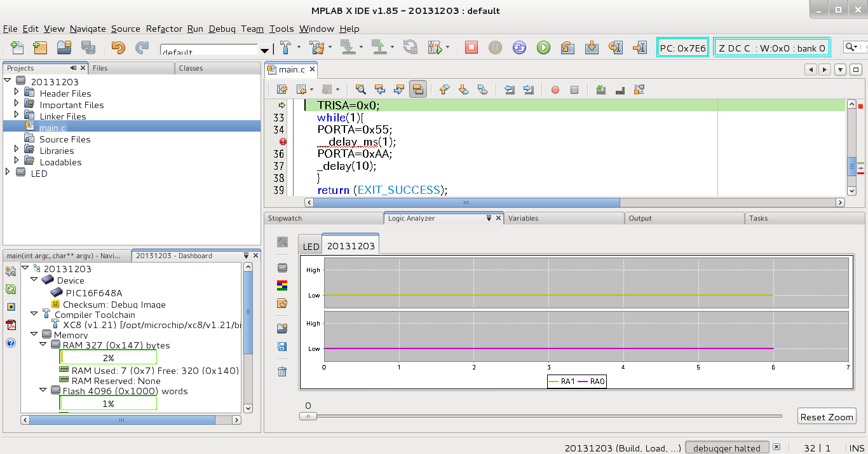Screen dimensions: 868x454
Task: Click Previous Bookmark icon in editor toolbar
Action: pos(444,90)
